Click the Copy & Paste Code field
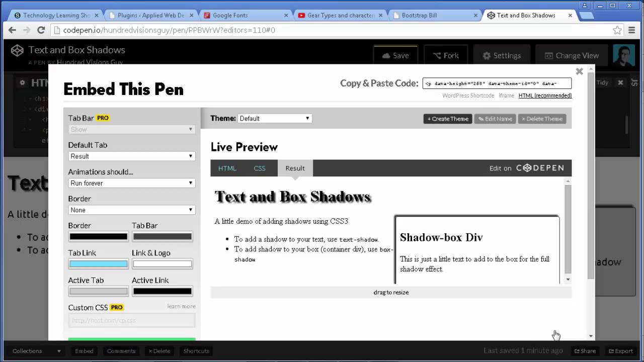The height and width of the screenshot is (362, 644). click(497, 83)
